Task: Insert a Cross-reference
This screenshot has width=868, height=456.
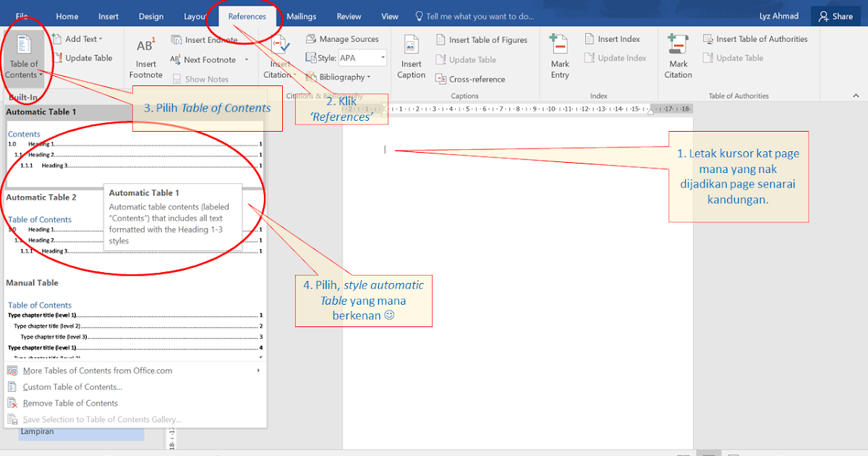Action: 470,80
